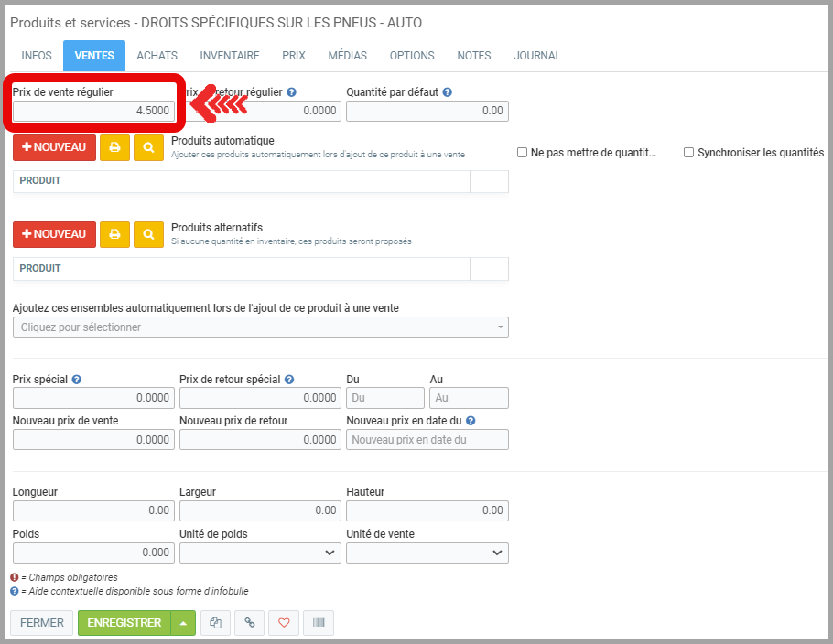Viewport: 833px width, 644px height.
Task: Toggle the 'Synchroniser les quantités' checkbox
Action: (x=688, y=153)
